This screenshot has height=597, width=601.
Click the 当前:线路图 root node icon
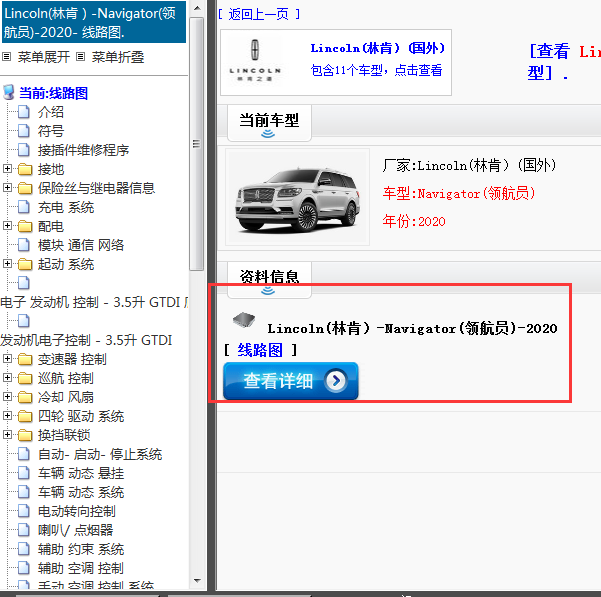(x=8, y=92)
